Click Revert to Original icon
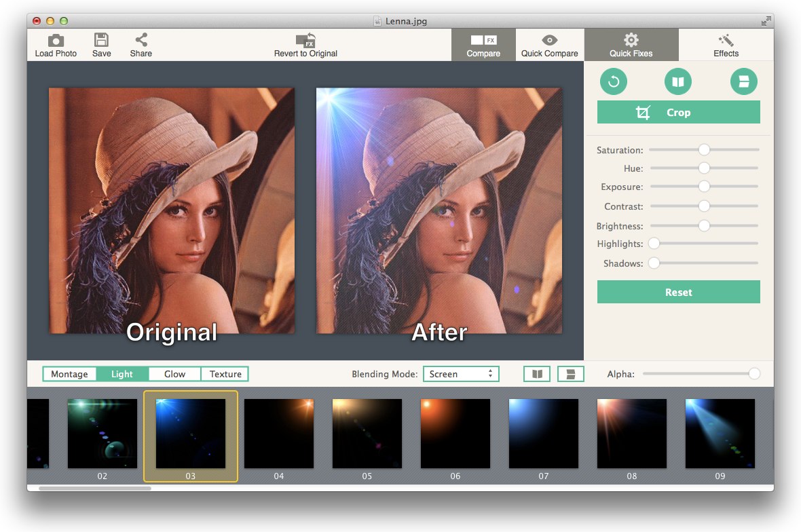The height and width of the screenshot is (532, 801). (305, 41)
